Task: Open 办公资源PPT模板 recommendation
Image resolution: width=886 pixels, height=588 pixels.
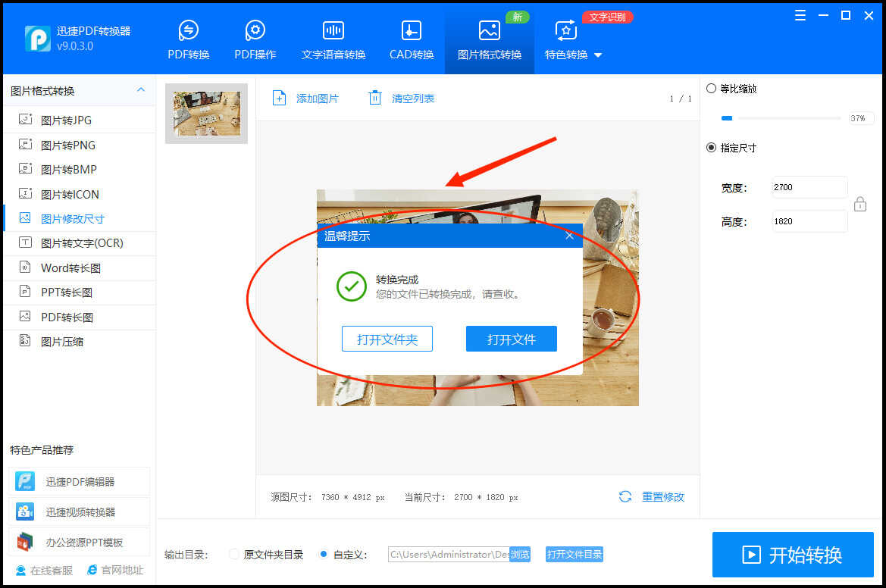Action: click(x=79, y=543)
